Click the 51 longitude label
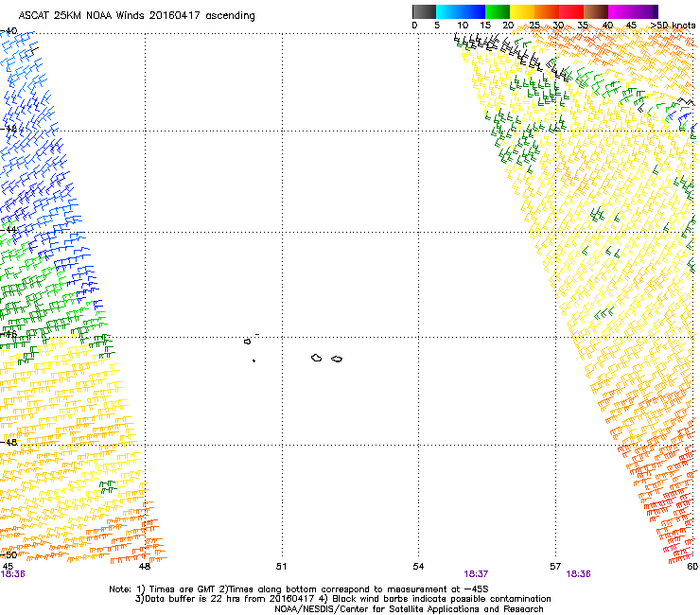The width and height of the screenshot is (700, 615). coord(281,567)
